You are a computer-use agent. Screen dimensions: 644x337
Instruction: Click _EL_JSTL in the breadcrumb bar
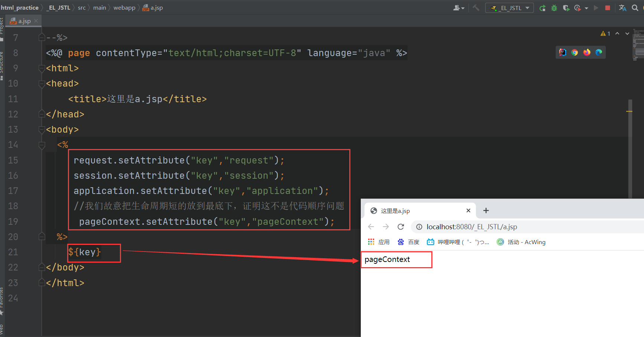[x=58, y=7]
